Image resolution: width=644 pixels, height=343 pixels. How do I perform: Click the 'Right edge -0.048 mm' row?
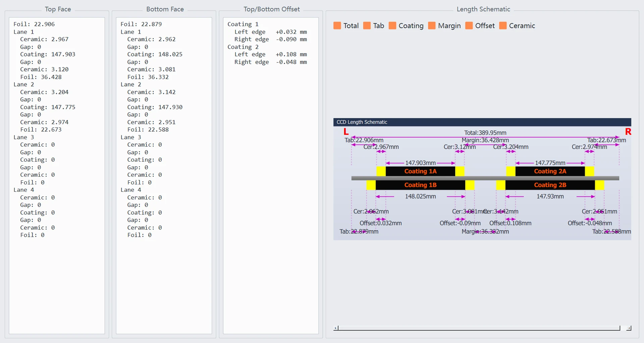pyautogui.click(x=270, y=62)
